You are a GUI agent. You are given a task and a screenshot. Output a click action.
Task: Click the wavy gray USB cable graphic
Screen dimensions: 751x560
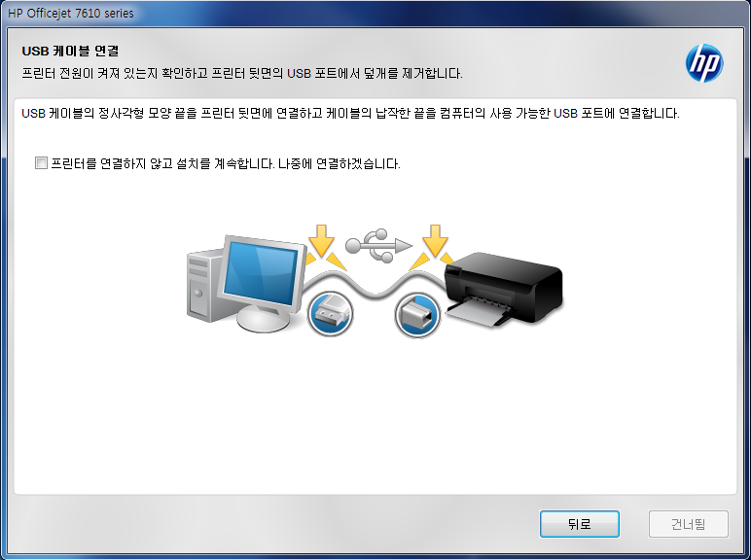click(x=375, y=285)
